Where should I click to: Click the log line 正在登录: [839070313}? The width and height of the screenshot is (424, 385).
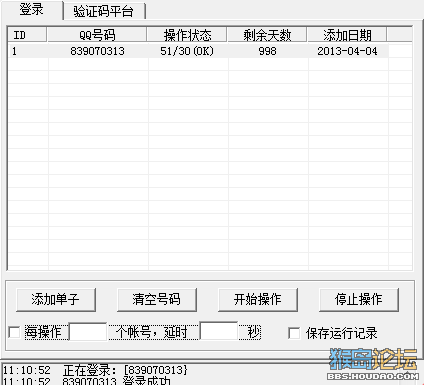pyautogui.click(x=125, y=370)
